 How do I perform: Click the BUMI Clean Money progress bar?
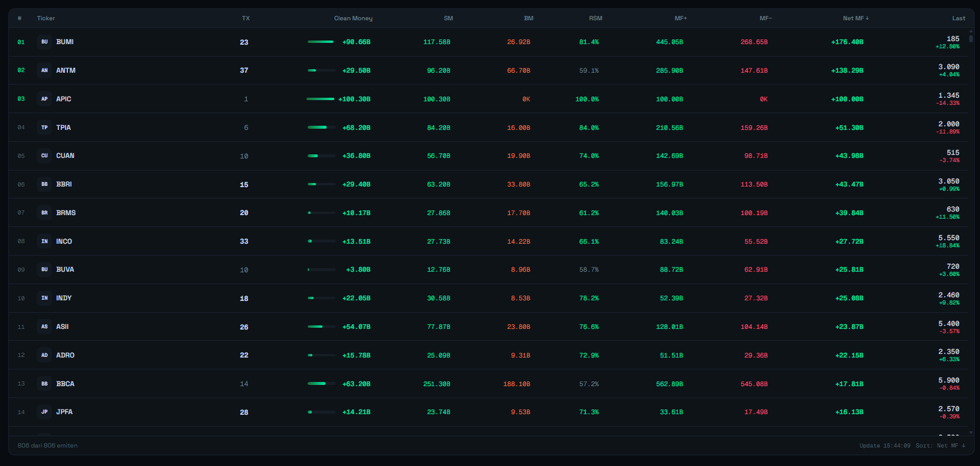click(x=321, y=42)
